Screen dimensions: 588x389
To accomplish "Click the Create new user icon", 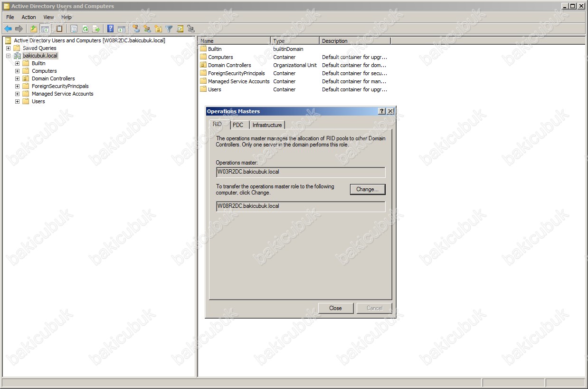I will click(x=136, y=29).
